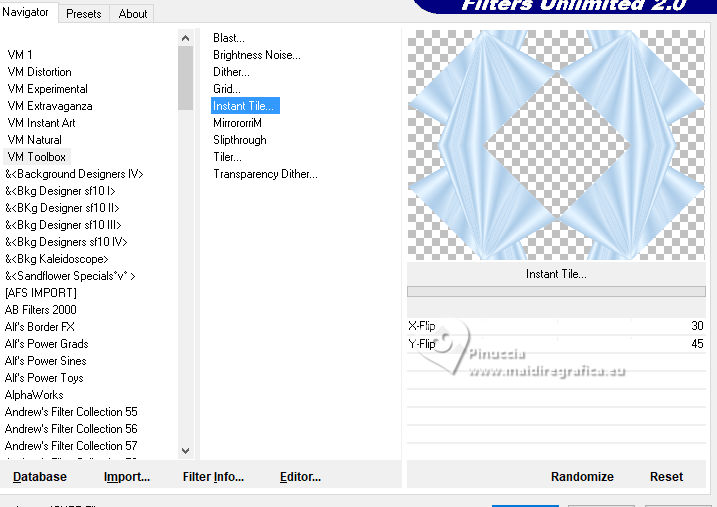Select &<Bkg Designer sf10 III> category

[x=63, y=225]
